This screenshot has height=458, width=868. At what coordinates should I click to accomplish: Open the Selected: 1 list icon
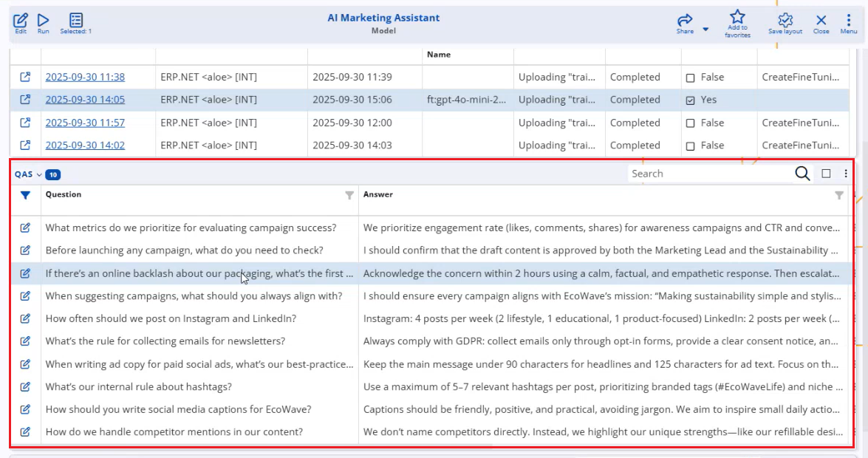point(75,21)
